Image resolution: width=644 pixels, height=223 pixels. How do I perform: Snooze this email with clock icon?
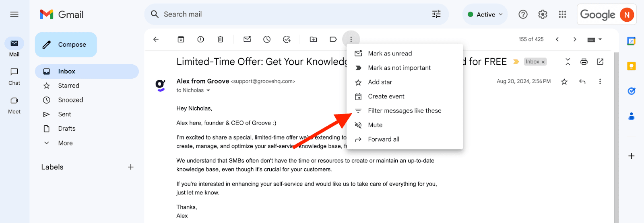267,39
